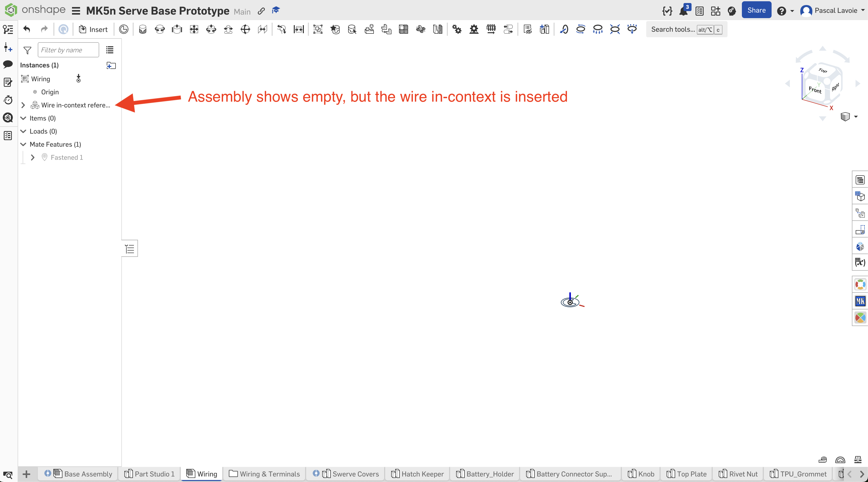Viewport: 868px width, 482px height.
Task: Expand the Fastened 1 mate
Action: 33,157
